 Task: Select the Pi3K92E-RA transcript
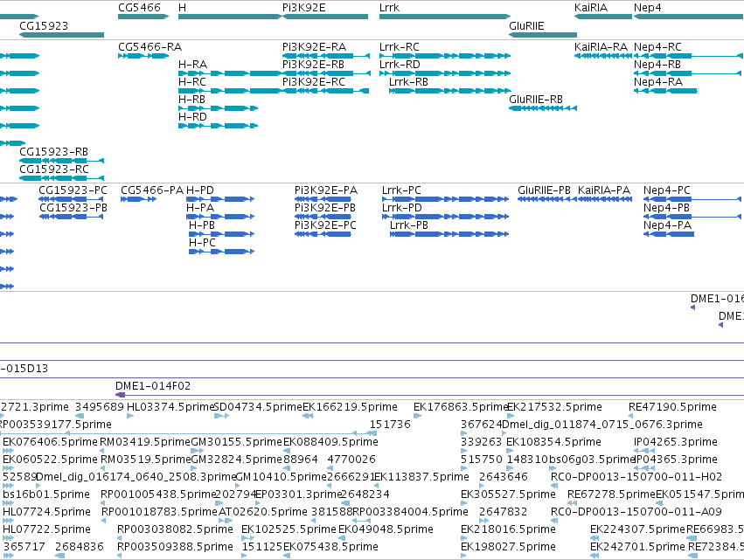click(326, 56)
